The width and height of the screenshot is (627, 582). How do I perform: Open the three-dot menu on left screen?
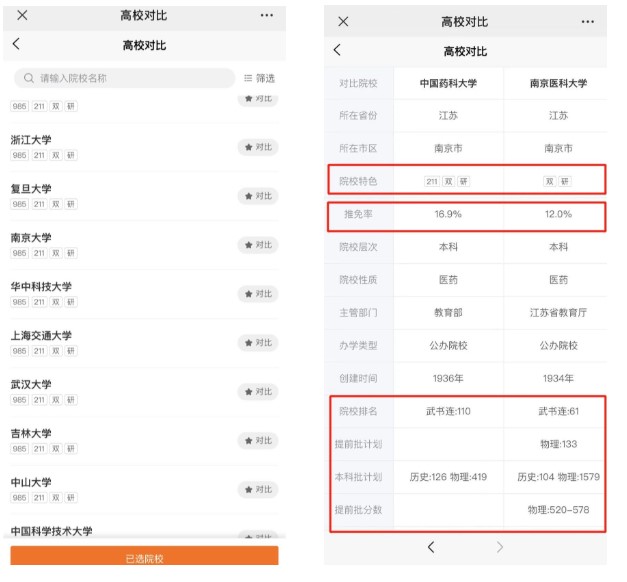click(x=267, y=15)
